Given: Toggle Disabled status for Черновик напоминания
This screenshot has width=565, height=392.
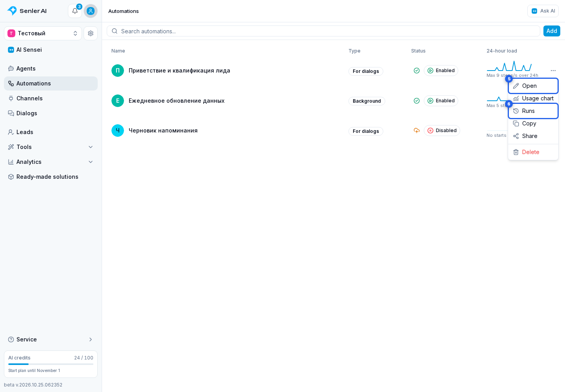Looking at the screenshot, I should coord(442,131).
